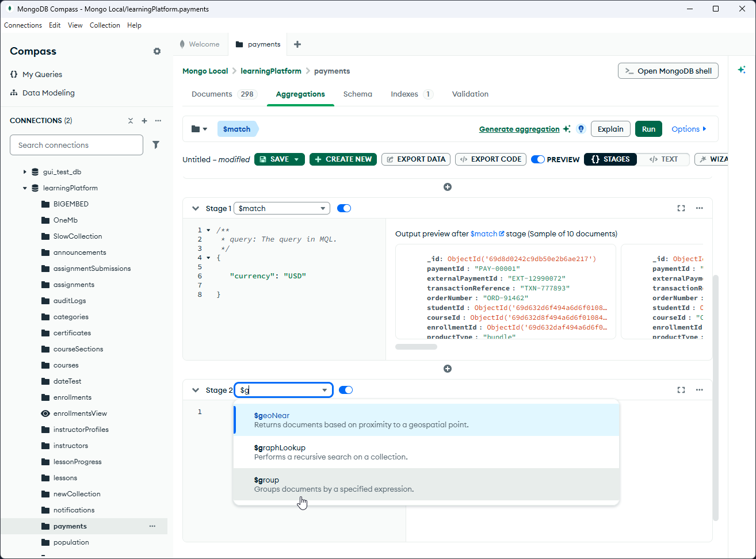This screenshot has width=756, height=559.
Task: Open Compass settings gear icon
Action: (x=157, y=51)
